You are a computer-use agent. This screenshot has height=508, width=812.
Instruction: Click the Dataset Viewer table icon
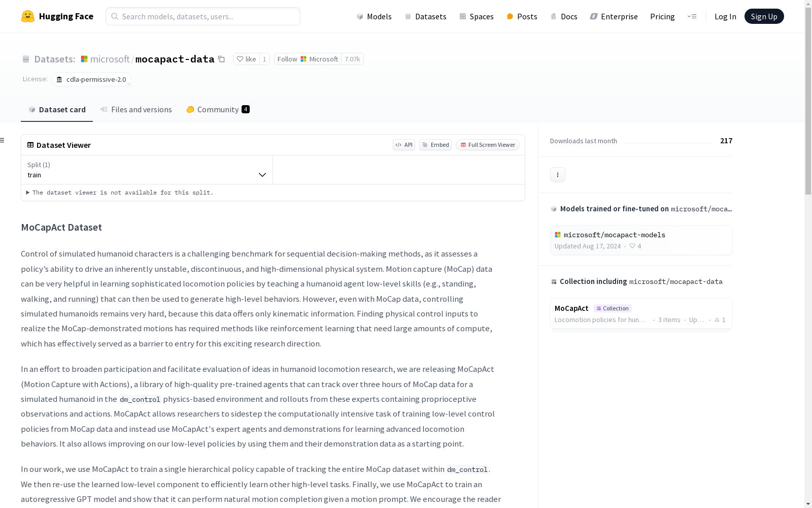[30, 145]
